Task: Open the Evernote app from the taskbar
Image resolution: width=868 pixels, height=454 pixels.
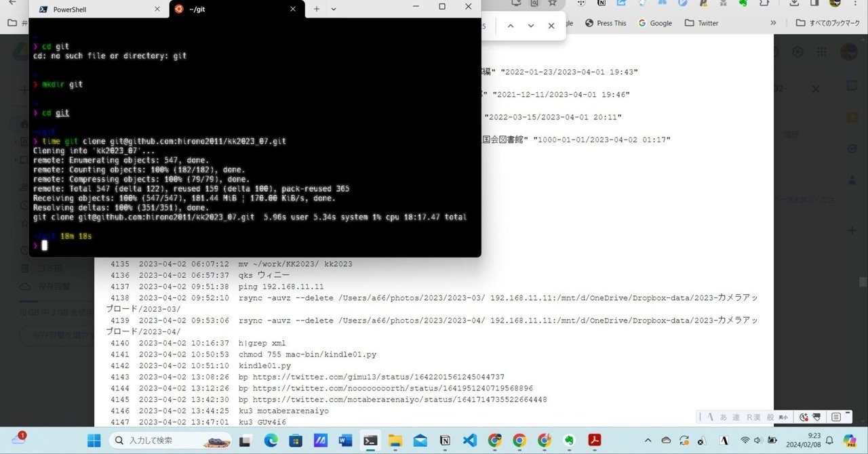Action: tap(568, 441)
